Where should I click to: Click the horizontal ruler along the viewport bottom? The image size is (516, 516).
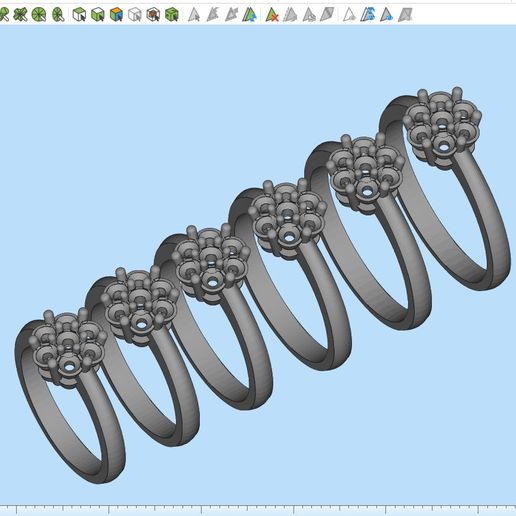(x=258, y=510)
